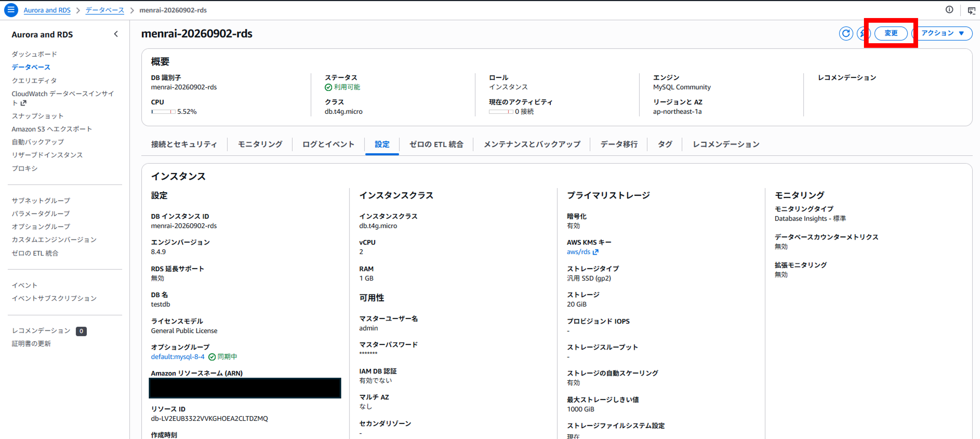Open ダッシュボード in sidebar

[34, 54]
